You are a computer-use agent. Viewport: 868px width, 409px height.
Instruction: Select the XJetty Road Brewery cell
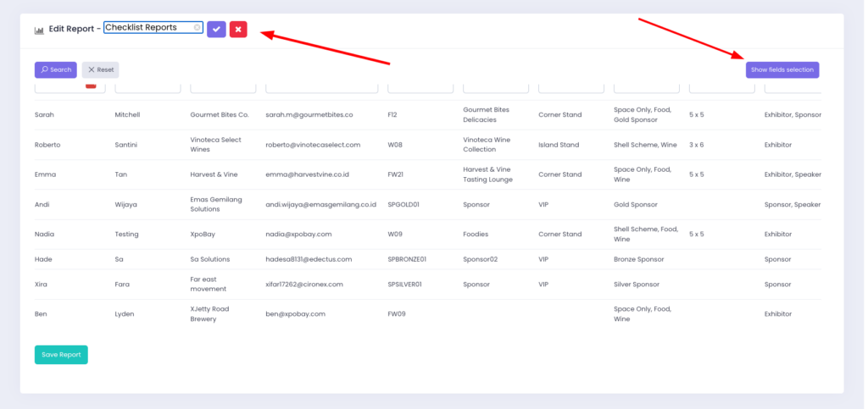pyautogui.click(x=210, y=313)
